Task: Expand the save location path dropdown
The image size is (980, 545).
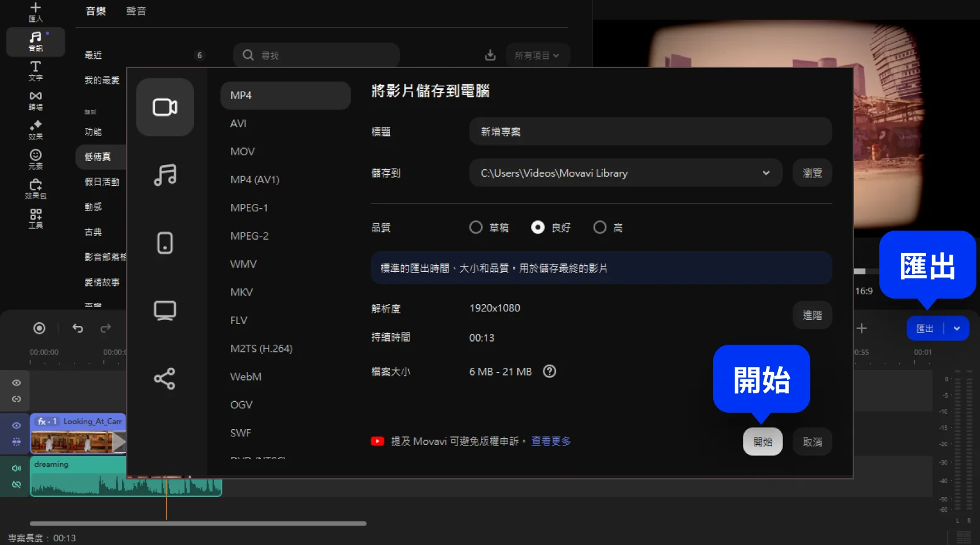Action: [x=766, y=173]
